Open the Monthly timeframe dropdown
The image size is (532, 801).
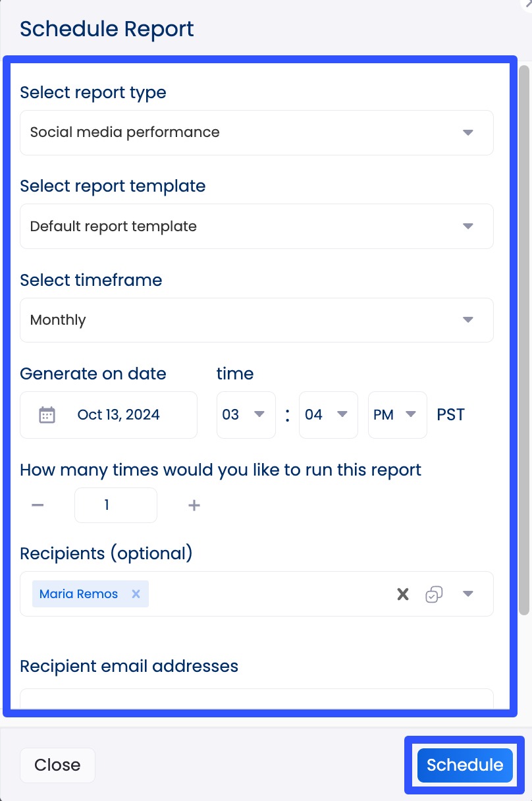coord(467,319)
